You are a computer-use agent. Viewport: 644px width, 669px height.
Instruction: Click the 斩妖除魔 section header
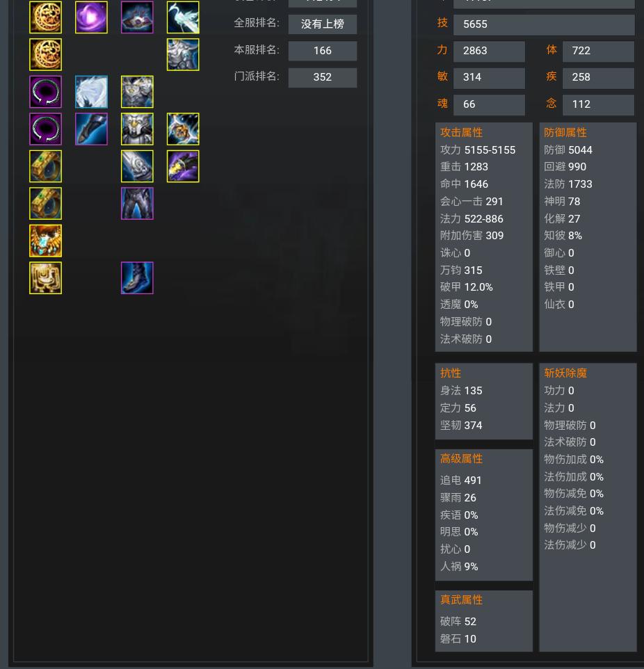point(565,373)
